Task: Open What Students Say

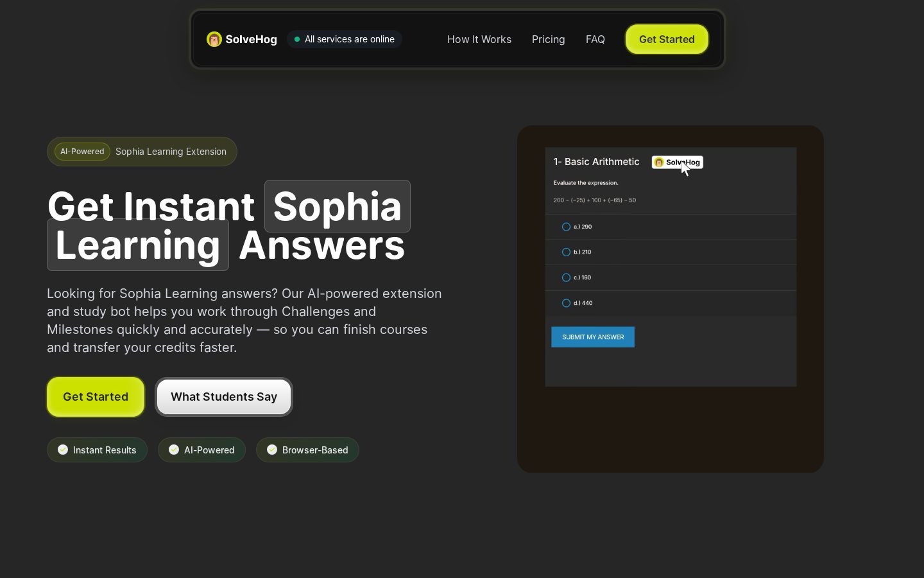Action: (x=224, y=397)
